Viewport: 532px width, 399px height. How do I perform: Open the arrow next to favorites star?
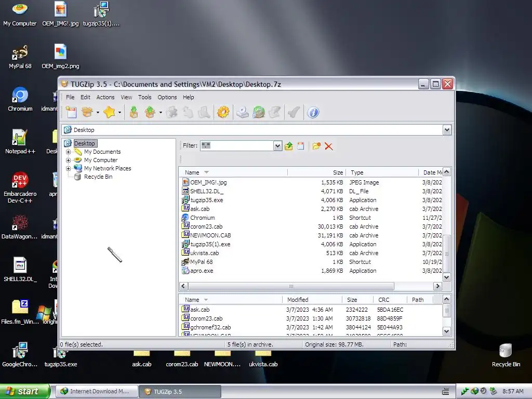[120, 112]
